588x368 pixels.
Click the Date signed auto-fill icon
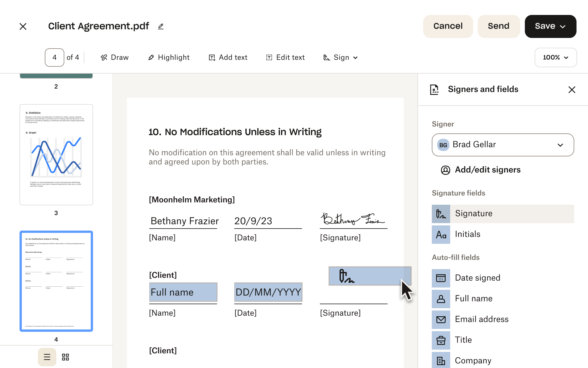(x=441, y=278)
